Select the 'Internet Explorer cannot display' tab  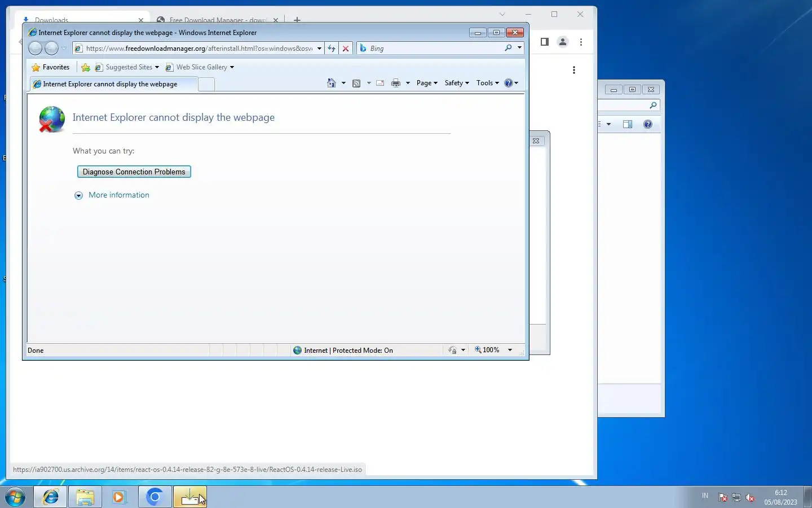113,84
